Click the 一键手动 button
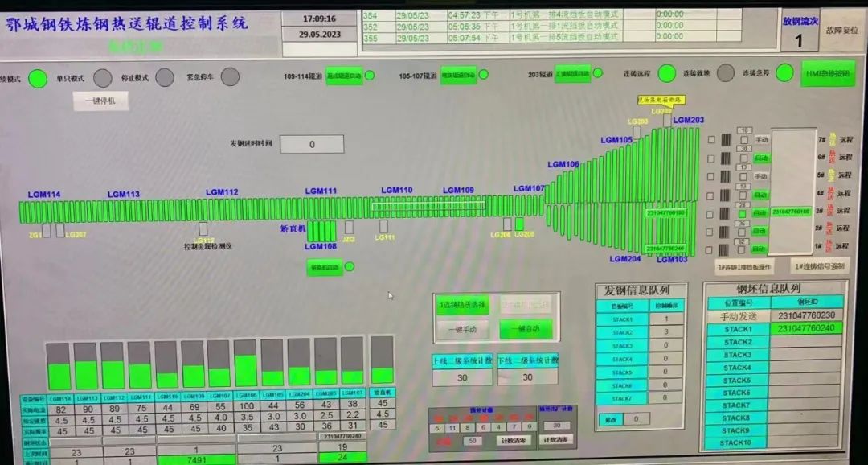Screen dimensions: 868x465 tap(462, 328)
